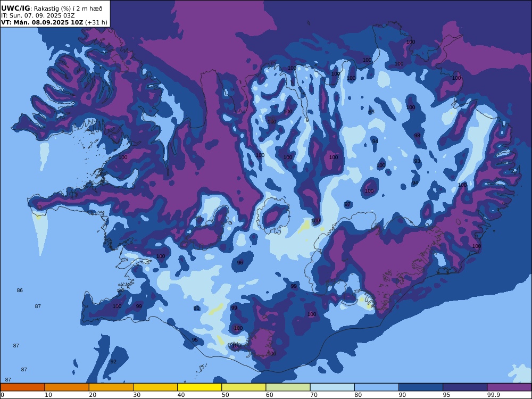Click the legend tick label '99.9'
The image size is (532, 399).
click(493, 395)
